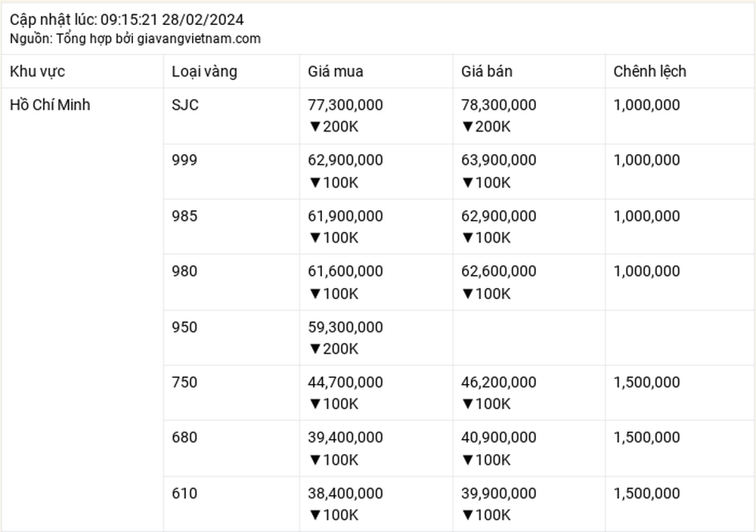Click the down arrow under 62,900,000 buy price
The height and width of the screenshot is (532, 756).
[x=315, y=183]
